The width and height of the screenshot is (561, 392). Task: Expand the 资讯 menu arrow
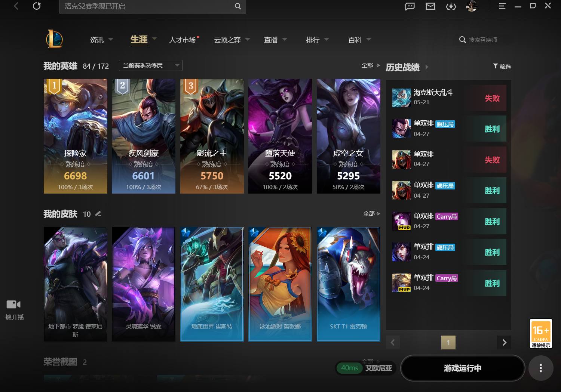[x=111, y=39]
